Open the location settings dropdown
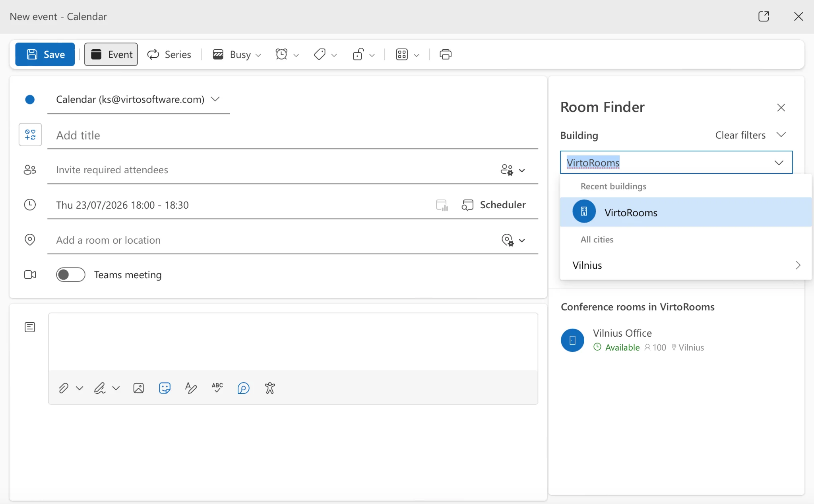The width and height of the screenshot is (814, 504). click(513, 240)
